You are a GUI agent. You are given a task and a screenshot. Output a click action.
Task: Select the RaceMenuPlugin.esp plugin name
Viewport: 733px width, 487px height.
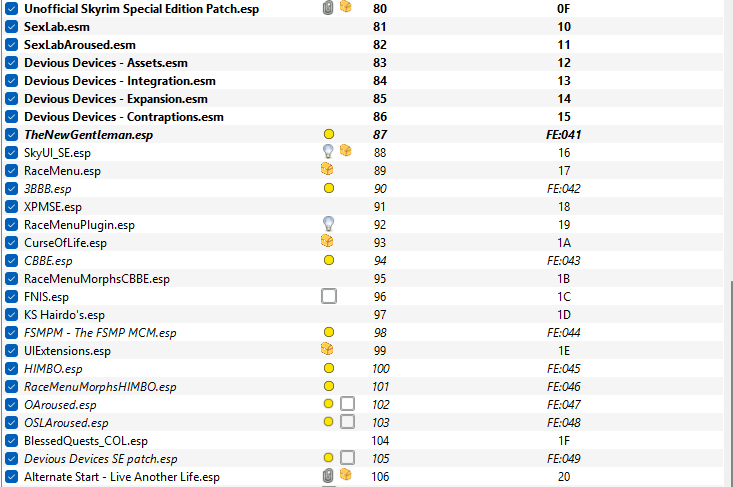tap(79, 225)
